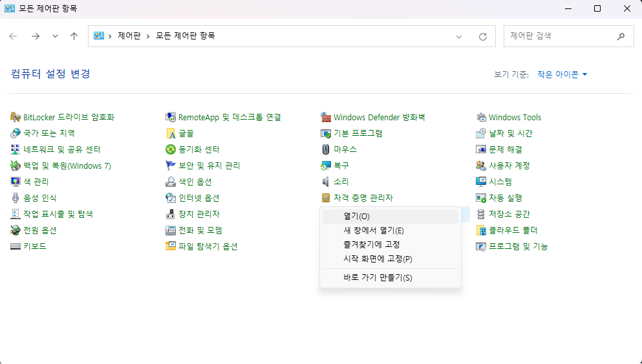Viewport: 642px width, 364px height.
Task: Click the 파일 탐색기 옵션 folder icon
Action: click(170, 246)
